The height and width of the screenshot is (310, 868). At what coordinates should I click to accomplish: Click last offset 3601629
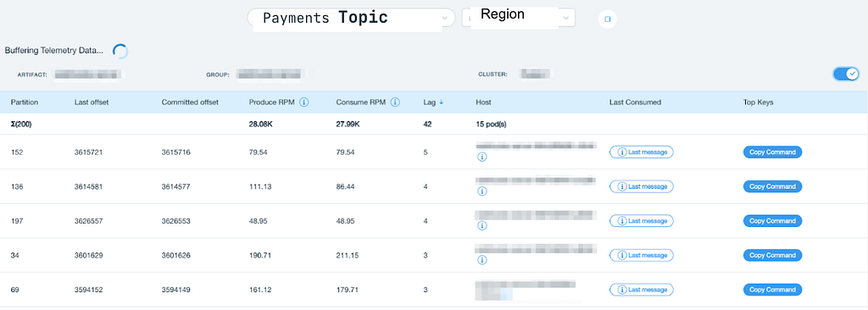89,255
